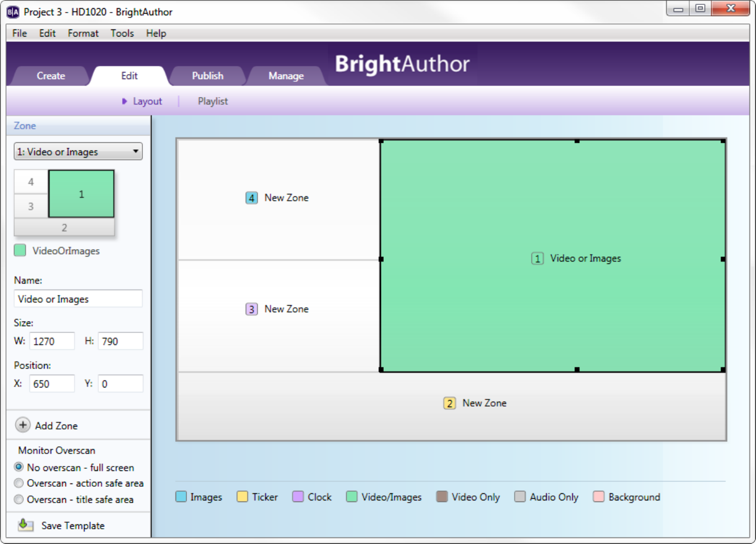Click the Ticker legend color swatch
The image size is (756, 544).
pyautogui.click(x=243, y=497)
